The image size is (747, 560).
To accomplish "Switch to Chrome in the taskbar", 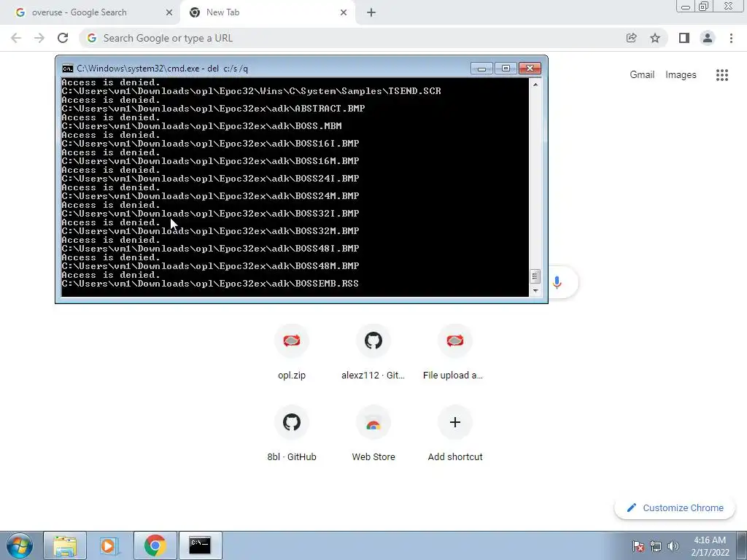I will click(155, 545).
